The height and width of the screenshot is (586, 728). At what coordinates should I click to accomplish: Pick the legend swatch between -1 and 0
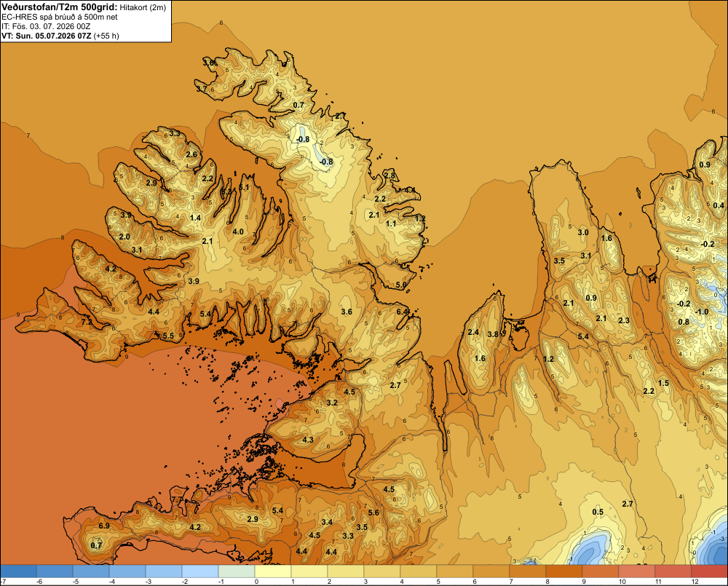tap(237, 571)
